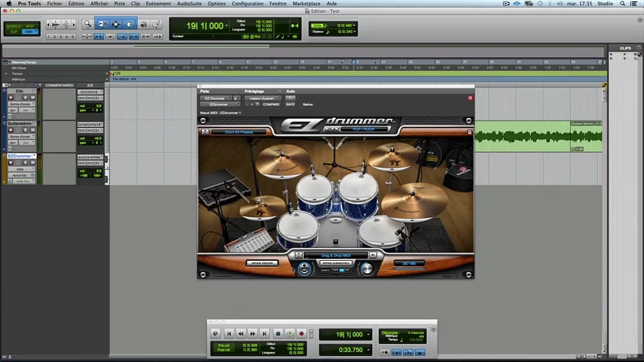Click Return to Zero in transport window

click(x=229, y=334)
